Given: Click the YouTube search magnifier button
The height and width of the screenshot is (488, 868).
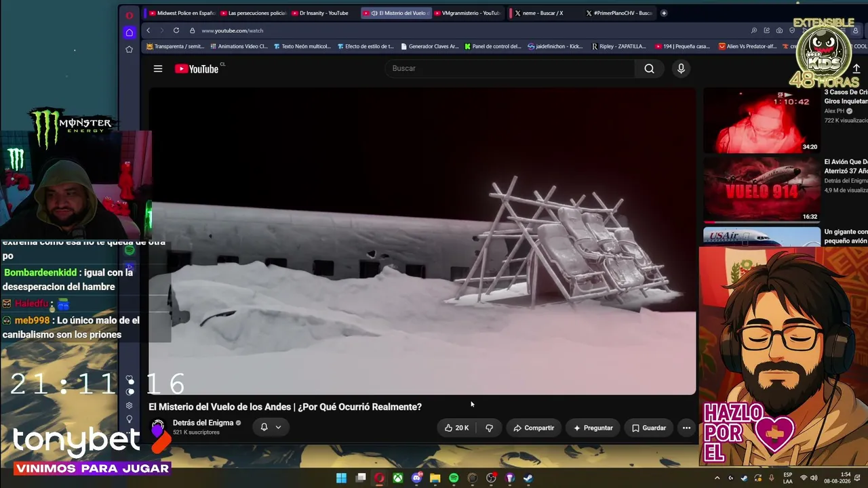Looking at the screenshot, I should coord(649,68).
